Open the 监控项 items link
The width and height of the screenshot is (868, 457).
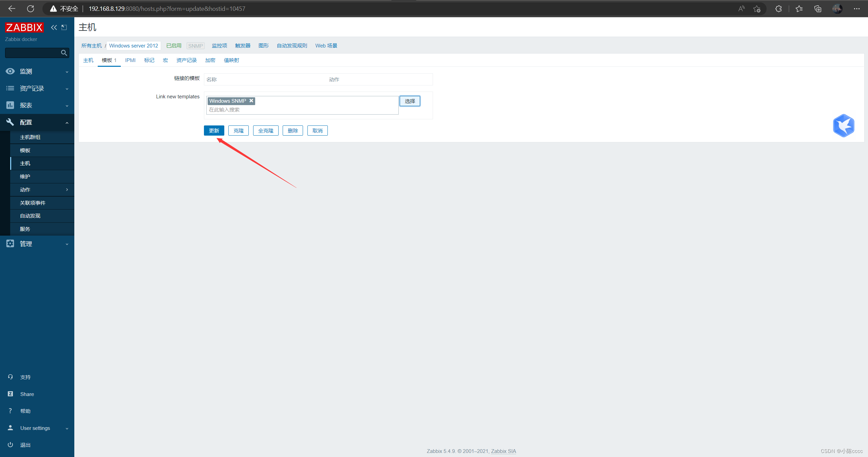(219, 45)
